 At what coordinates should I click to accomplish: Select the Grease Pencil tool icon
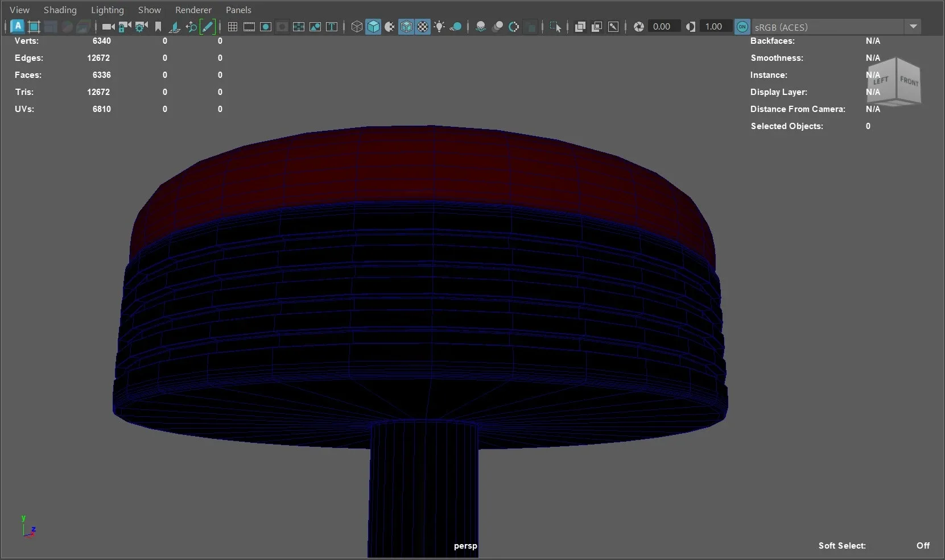208,27
